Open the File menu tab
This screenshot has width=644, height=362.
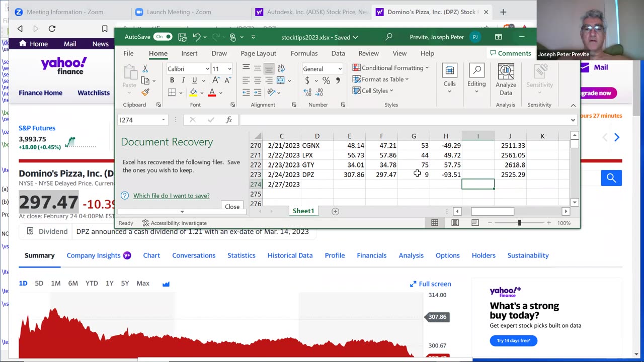pyautogui.click(x=128, y=53)
